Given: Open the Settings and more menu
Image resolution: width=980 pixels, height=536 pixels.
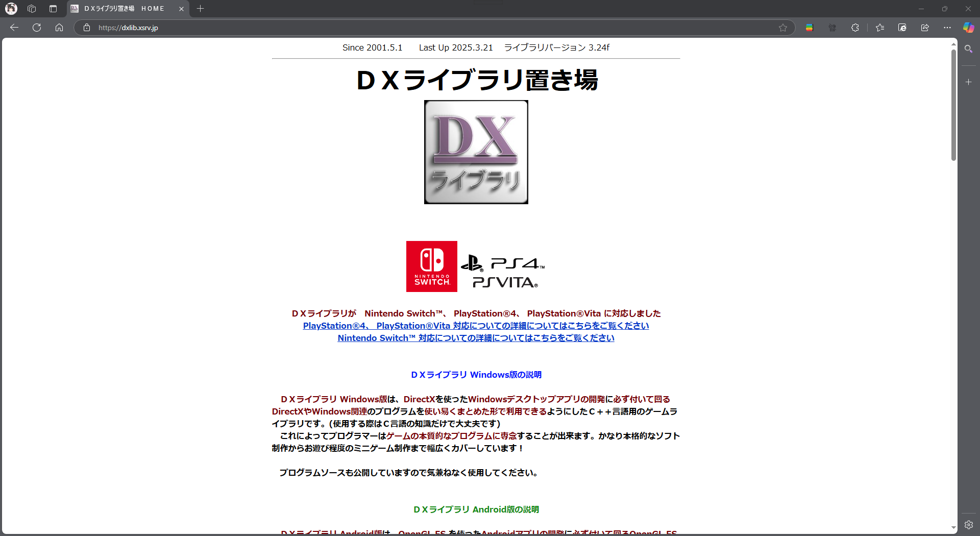Looking at the screenshot, I should 947,28.
